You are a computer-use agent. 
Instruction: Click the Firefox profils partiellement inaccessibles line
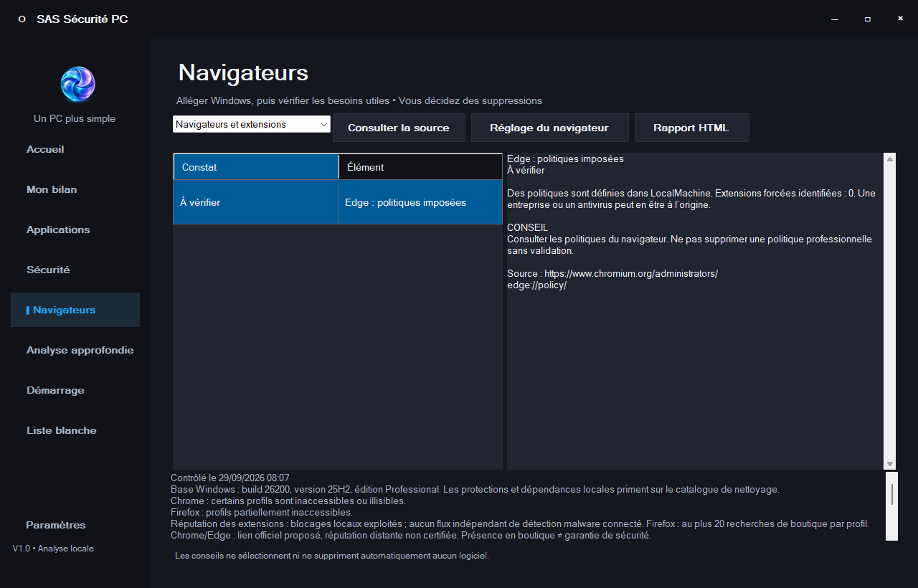click(x=262, y=512)
